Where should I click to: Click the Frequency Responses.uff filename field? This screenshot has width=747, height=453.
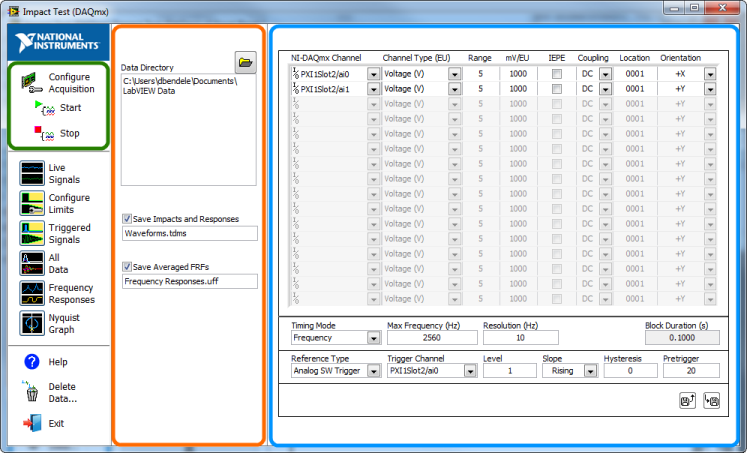click(x=190, y=282)
